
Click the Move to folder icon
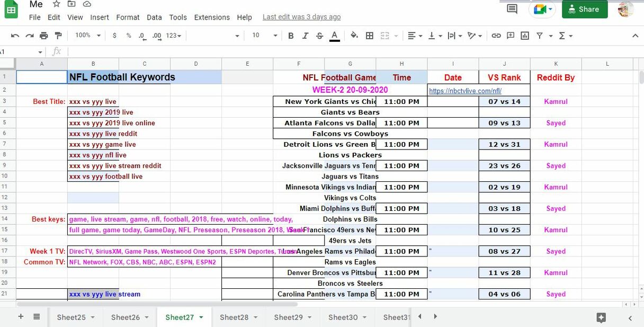tap(71, 4)
